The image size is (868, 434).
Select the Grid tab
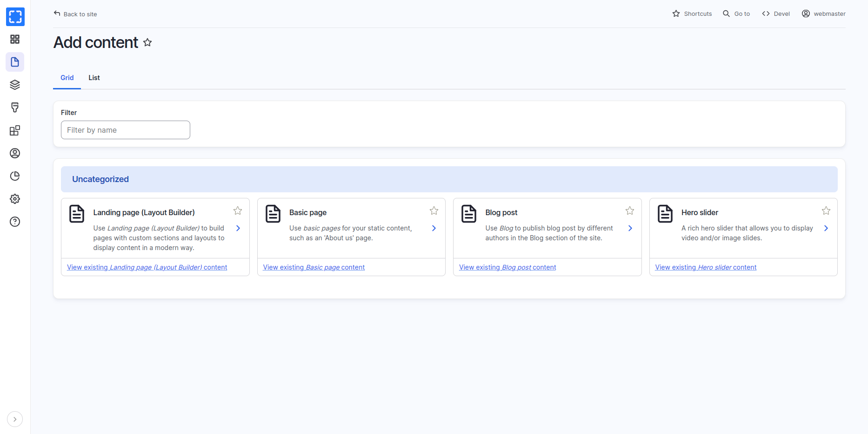pos(67,78)
